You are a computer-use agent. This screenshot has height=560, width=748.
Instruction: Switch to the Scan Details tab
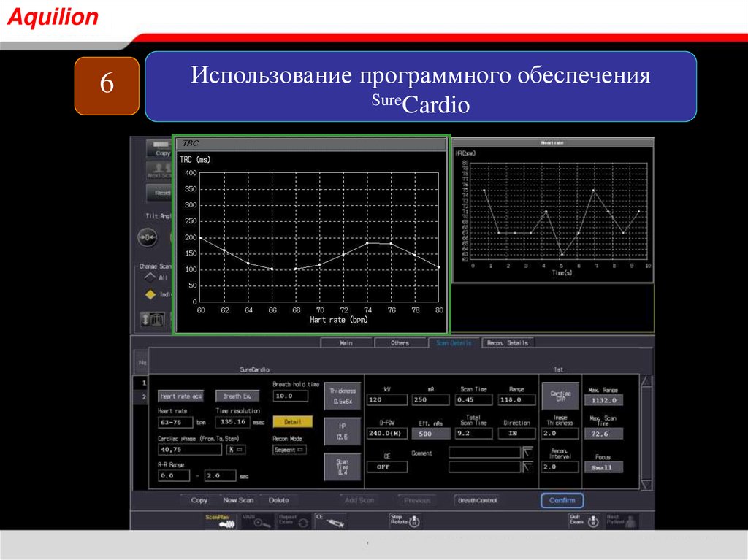[454, 342]
